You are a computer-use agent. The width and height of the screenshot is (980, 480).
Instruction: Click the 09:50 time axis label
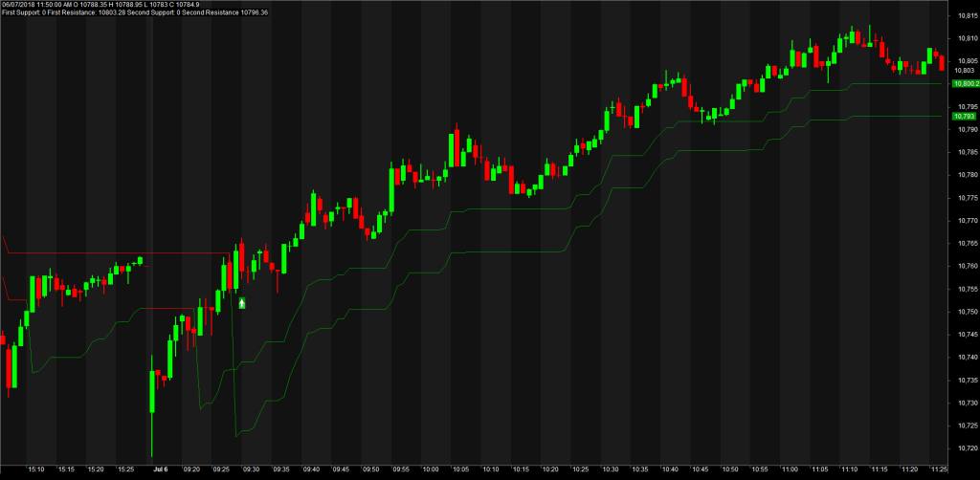tap(371, 469)
